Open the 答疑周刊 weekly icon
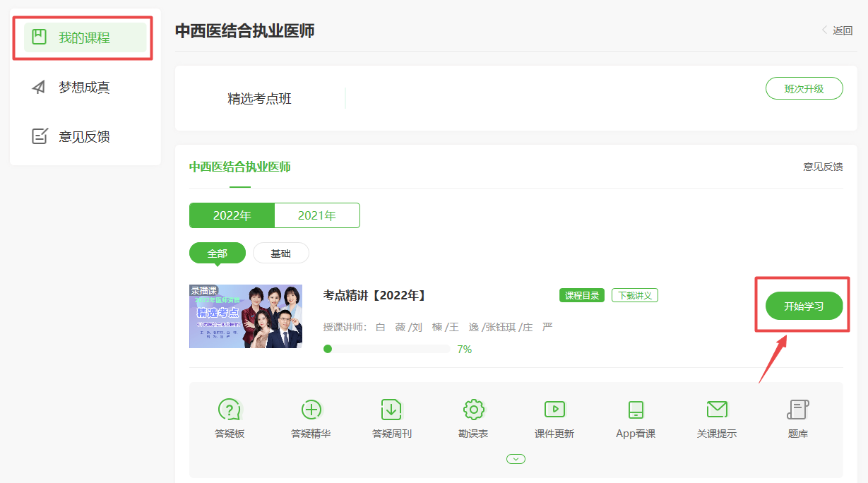This screenshot has height=483, width=868. pyautogui.click(x=392, y=410)
